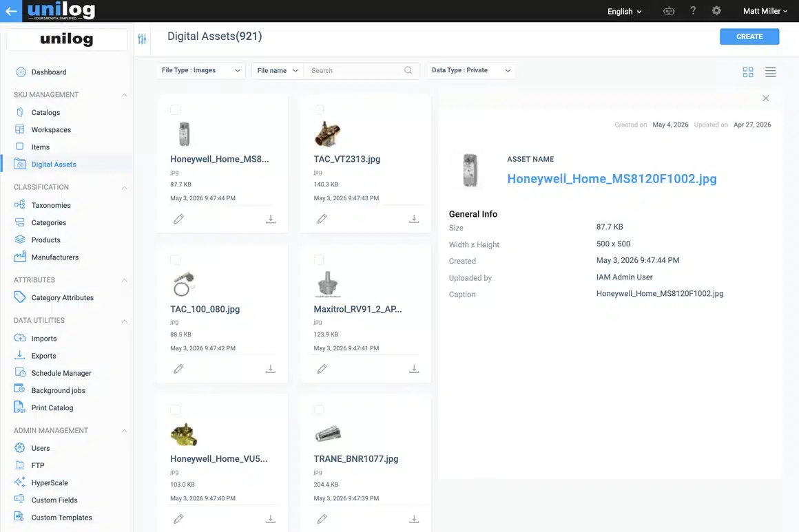
Task: Download TRANE_BNR1077.jpg
Action: (x=414, y=519)
